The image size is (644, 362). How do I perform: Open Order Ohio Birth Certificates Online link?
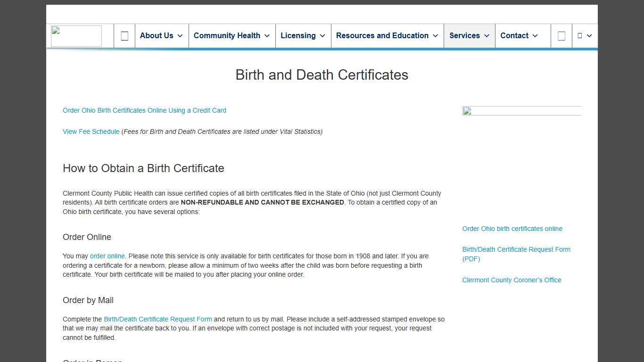144,110
